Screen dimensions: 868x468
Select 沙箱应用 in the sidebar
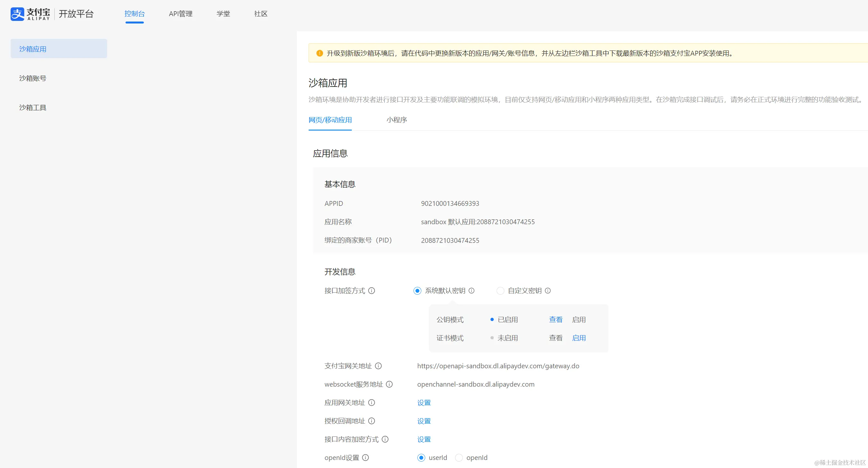pyautogui.click(x=59, y=49)
